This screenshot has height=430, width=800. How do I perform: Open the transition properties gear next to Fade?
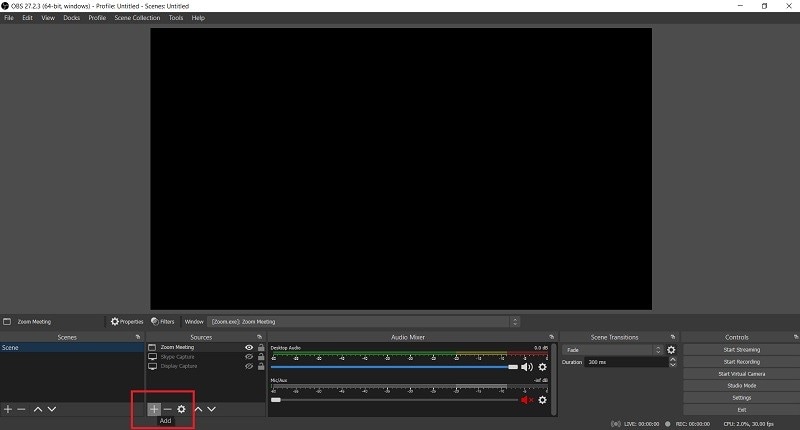pos(671,350)
